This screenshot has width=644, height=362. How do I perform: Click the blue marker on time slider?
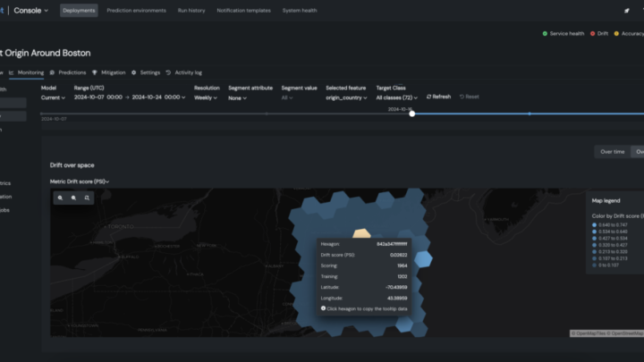tap(530, 114)
